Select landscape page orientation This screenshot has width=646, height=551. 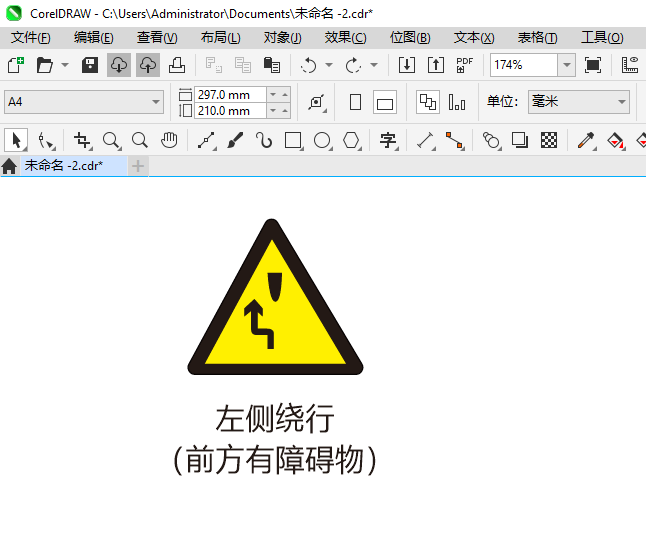[385, 102]
